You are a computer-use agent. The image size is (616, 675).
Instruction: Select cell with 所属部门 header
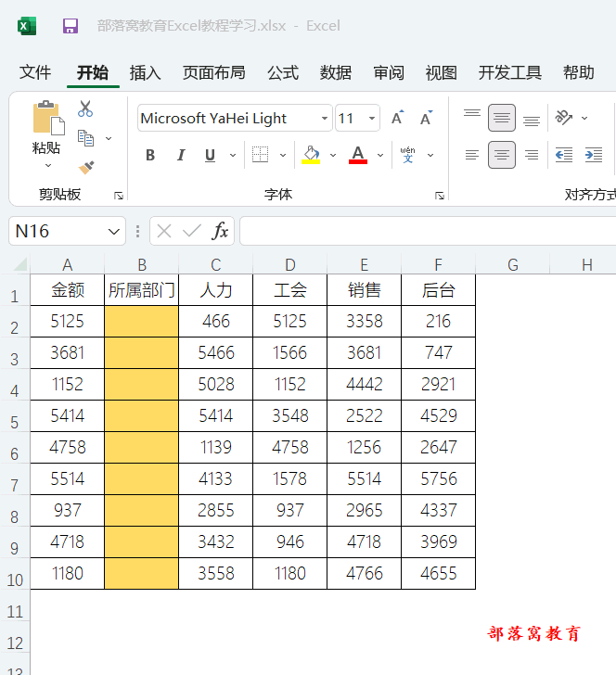(142, 290)
